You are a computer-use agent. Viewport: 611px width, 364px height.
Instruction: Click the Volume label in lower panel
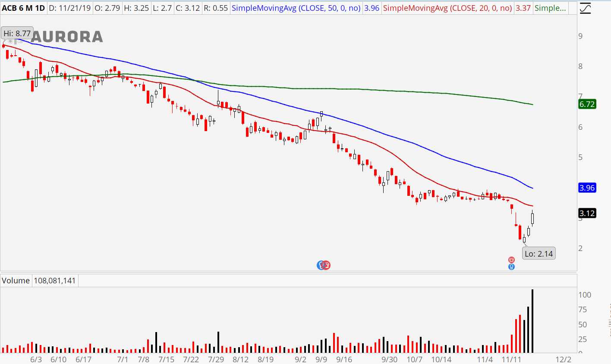(x=16, y=281)
